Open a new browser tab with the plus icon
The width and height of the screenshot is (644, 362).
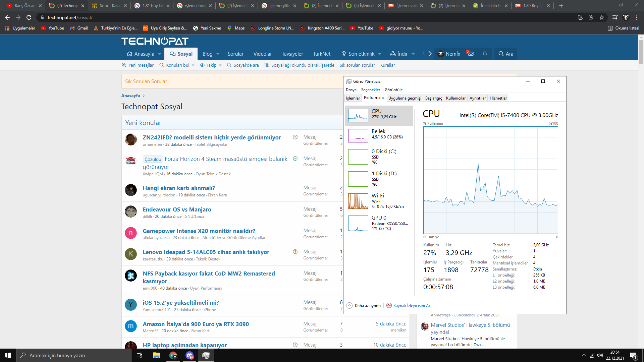click(x=561, y=6)
